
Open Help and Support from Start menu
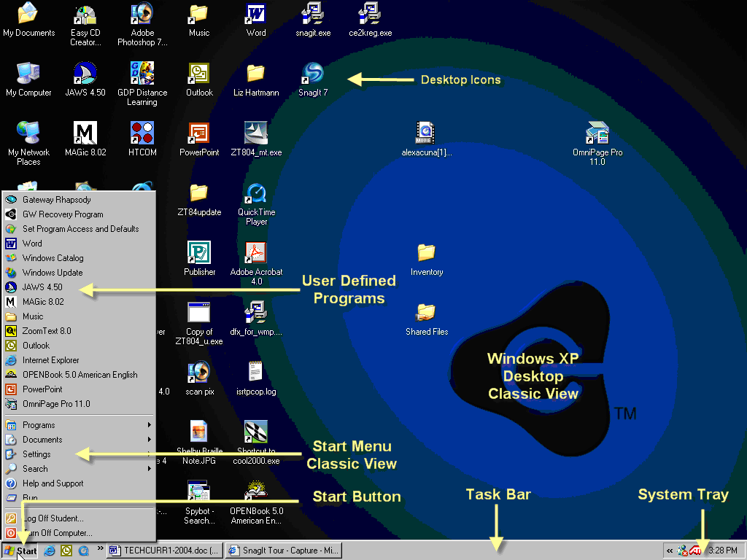coord(79,483)
